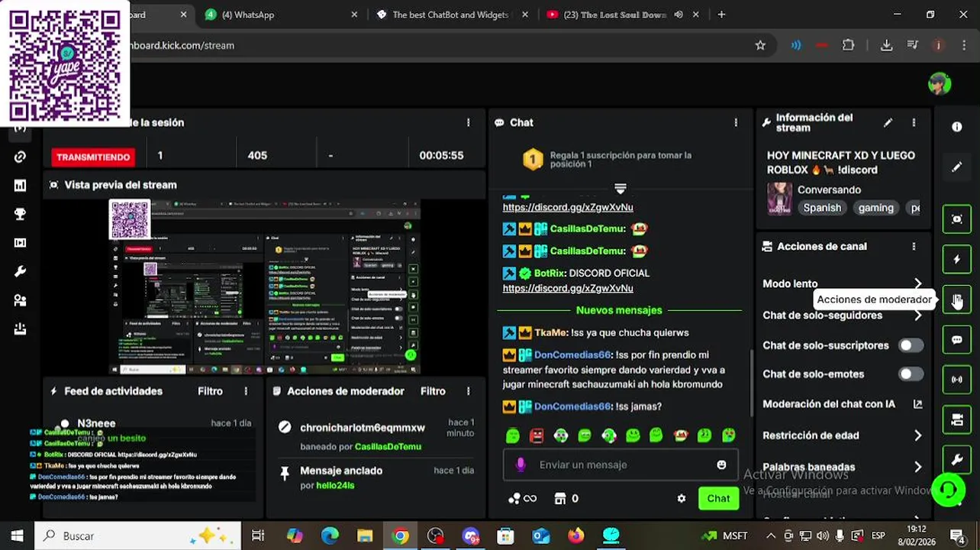Click the gaming tag in stream info
The height and width of the screenshot is (550, 980).
click(x=875, y=208)
